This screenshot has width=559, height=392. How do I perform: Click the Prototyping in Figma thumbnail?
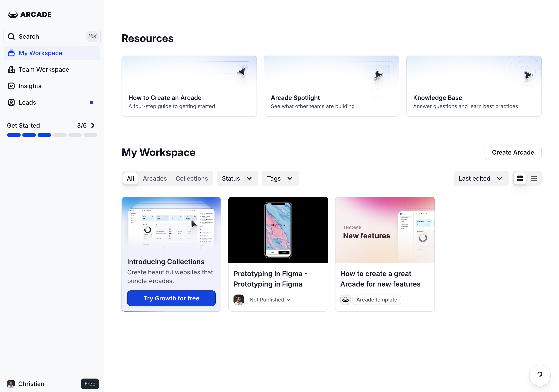pos(278,230)
